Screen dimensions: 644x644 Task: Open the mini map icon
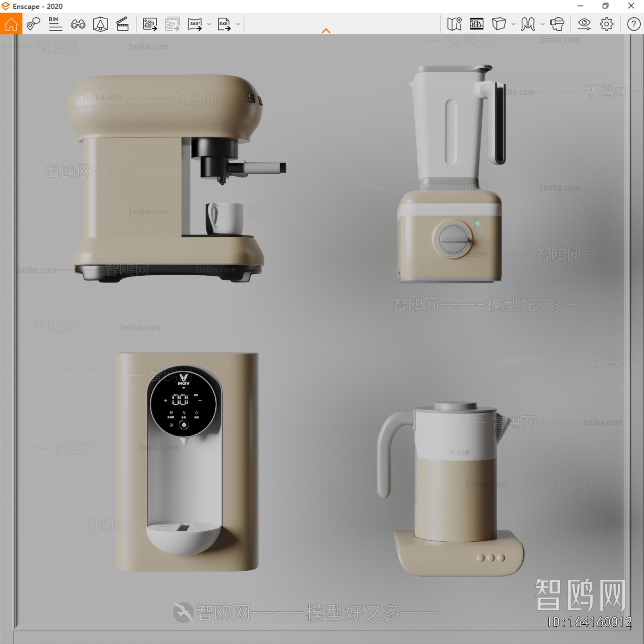pos(454,24)
